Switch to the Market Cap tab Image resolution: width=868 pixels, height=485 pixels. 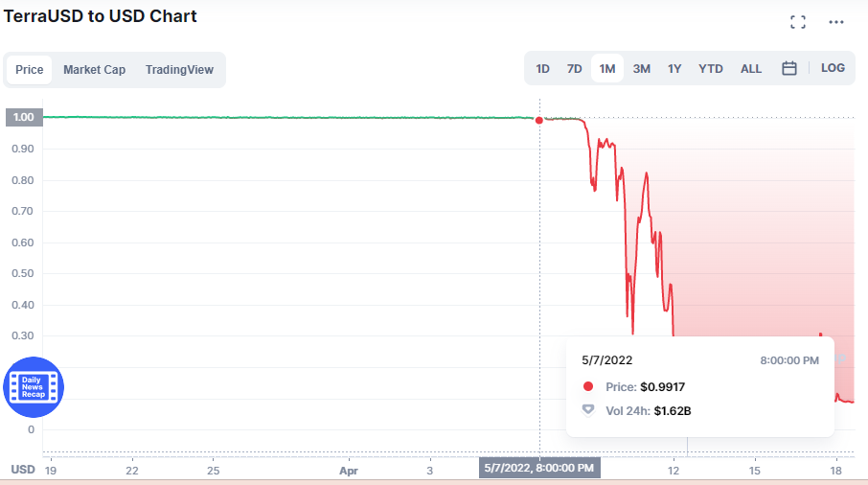click(94, 70)
